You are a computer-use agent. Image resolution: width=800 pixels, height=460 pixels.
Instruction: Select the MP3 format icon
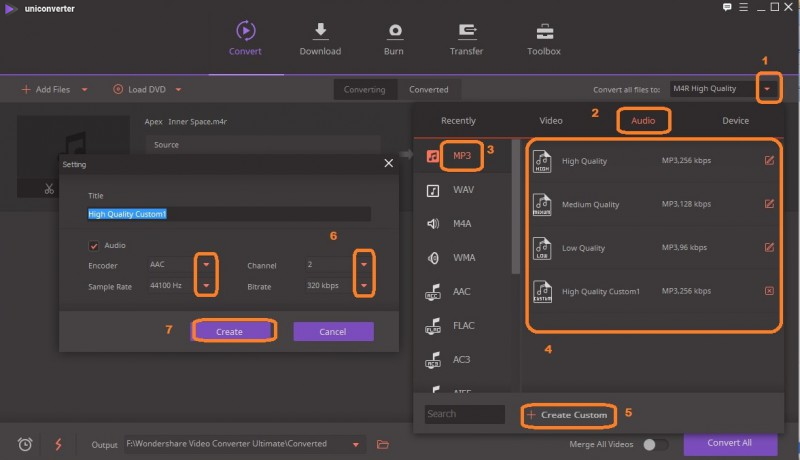click(433, 156)
